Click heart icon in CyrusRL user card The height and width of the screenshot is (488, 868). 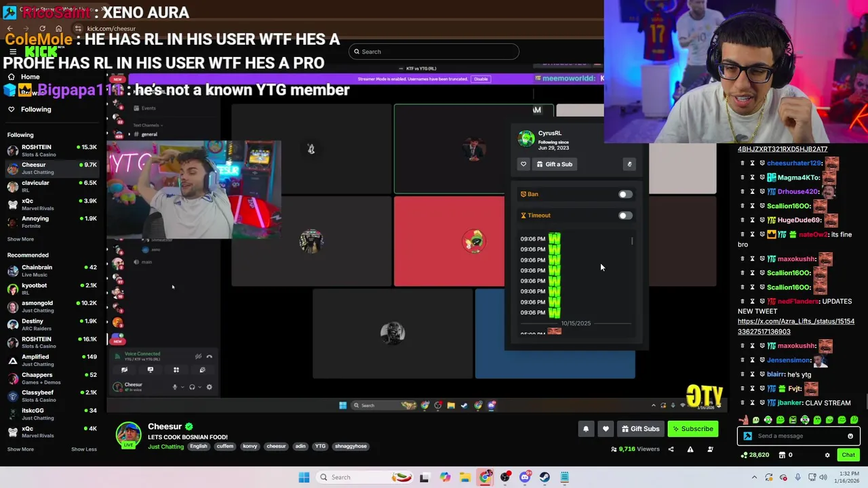(524, 164)
